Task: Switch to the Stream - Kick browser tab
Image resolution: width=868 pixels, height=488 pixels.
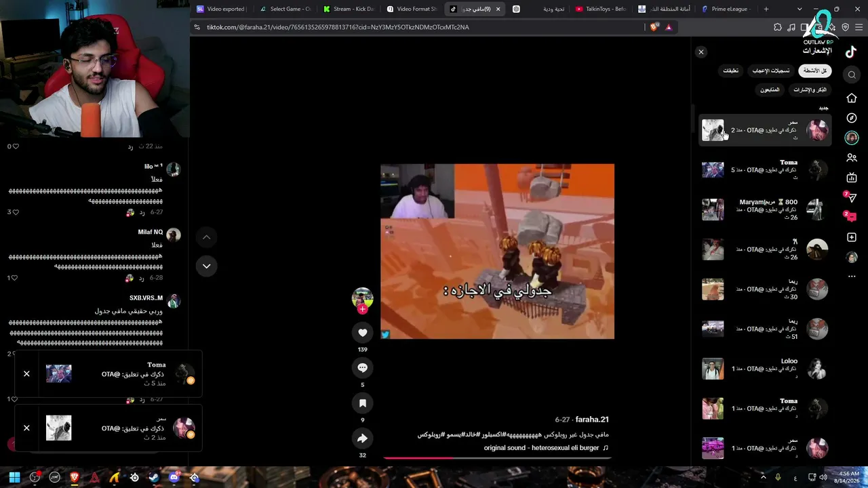Action: click(x=349, y=9)
